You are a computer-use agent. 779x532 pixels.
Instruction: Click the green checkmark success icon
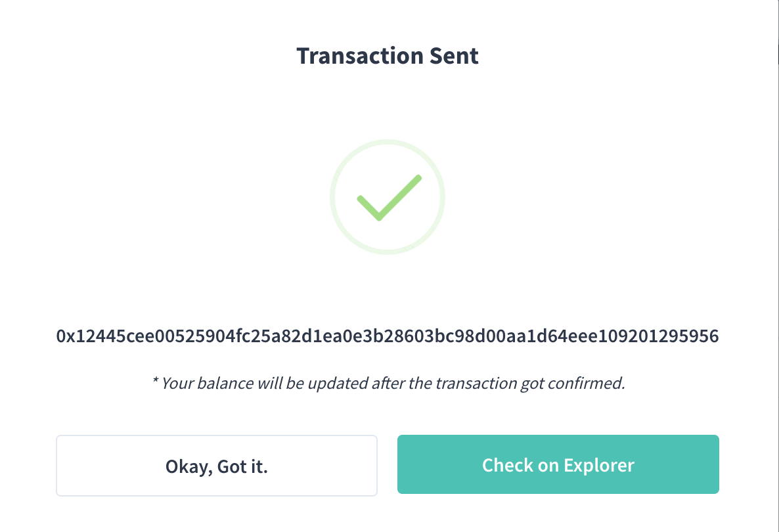tap(388, 197)
